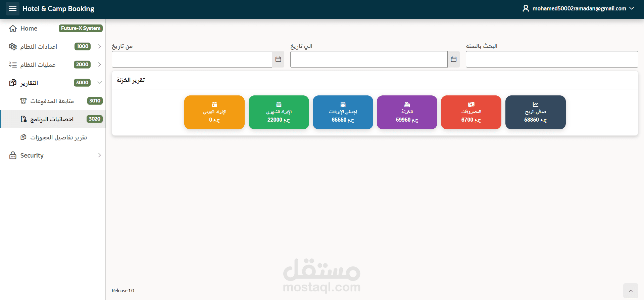Open the Security menu item

click(x=53, y=155)
